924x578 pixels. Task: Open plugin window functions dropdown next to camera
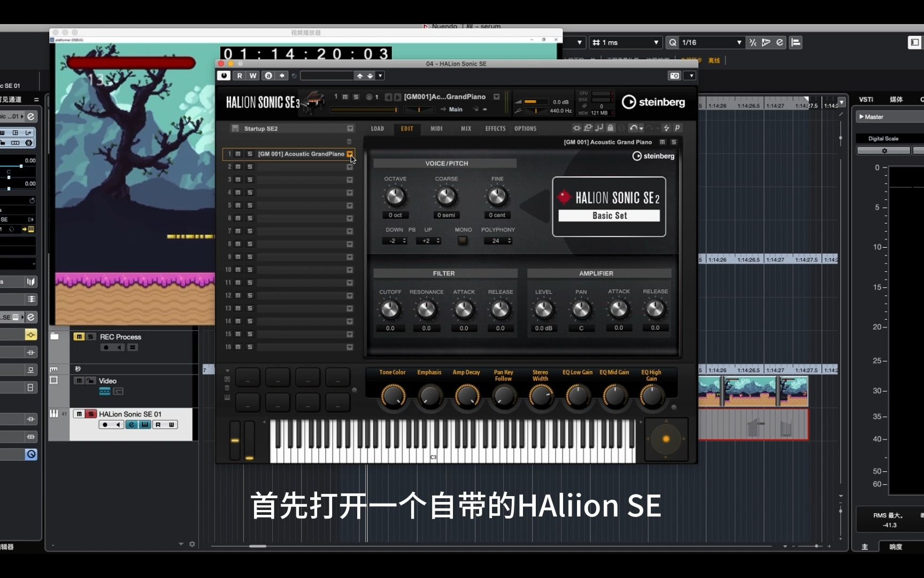coord(691,75)
